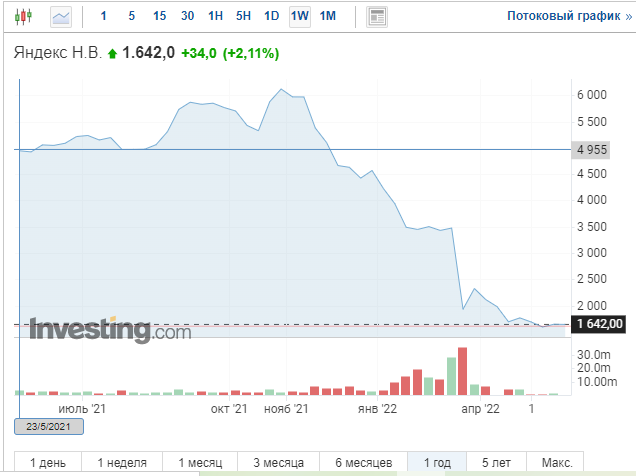Image resolution: width=636 pixels, height=476 pixels.
Task: Click the 3 000 price axis label
Action: (592, 253)
